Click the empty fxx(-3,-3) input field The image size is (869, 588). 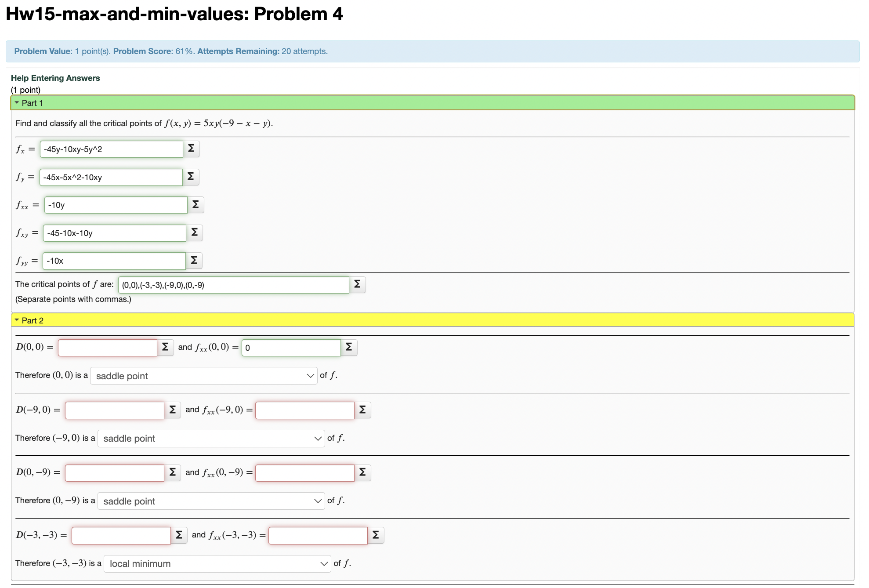[317, 535]
